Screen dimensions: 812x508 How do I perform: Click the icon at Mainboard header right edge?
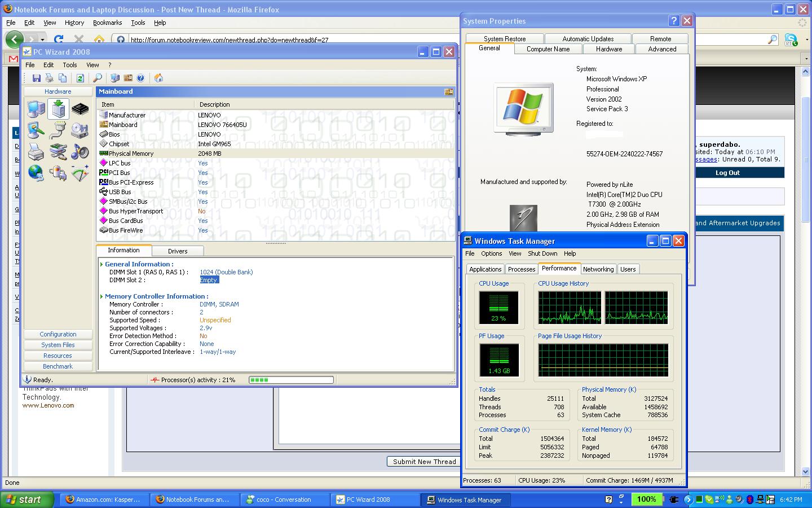pyautogui.click(x=449, y=91)
